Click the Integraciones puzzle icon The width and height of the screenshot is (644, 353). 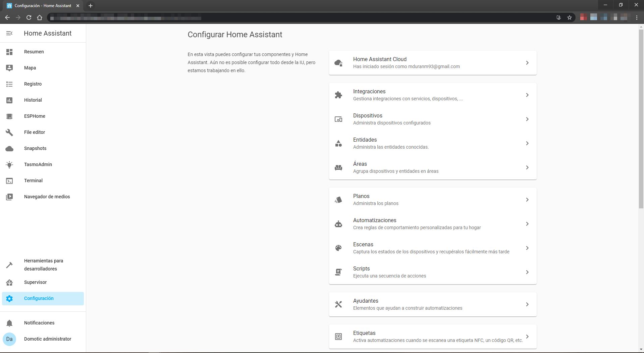(x=338, y=95)
